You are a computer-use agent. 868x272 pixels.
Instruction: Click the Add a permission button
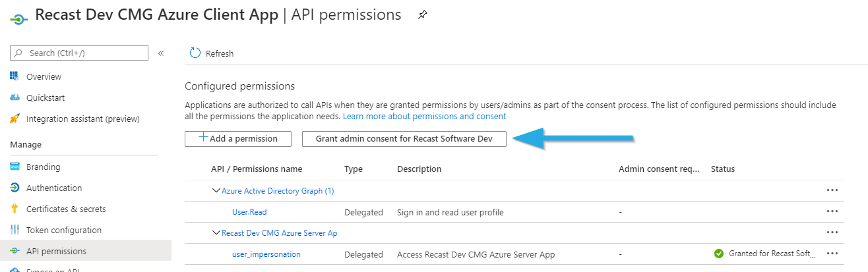tap(239, 138)
